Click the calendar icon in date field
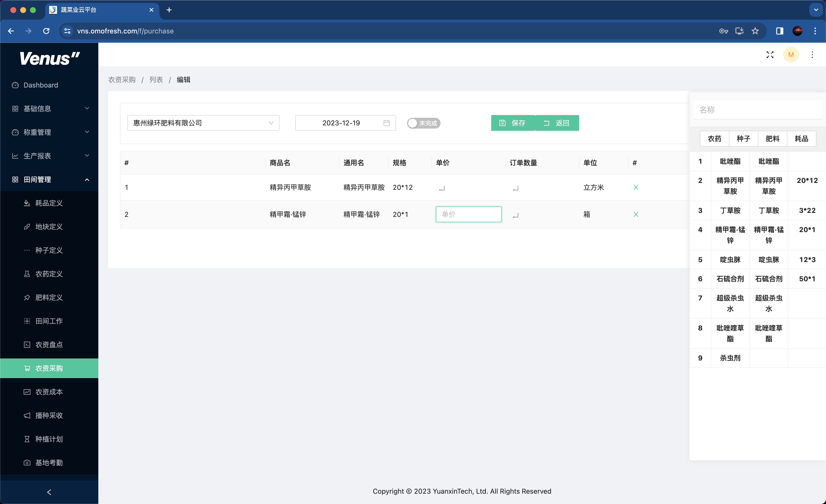The image size is (826, 504). (x=386, y=123)
